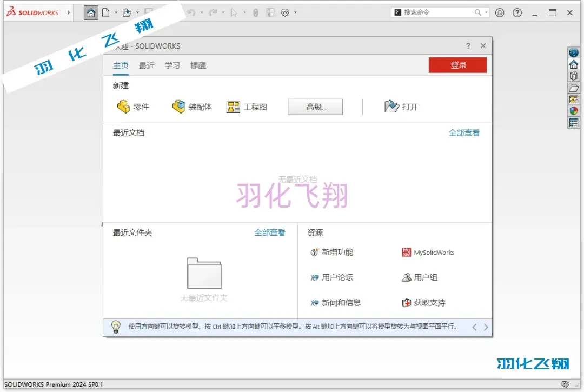Image resolution: width=584 pixels, height=392 pixels.
Task: Click the Redo toolbar icon
Action: [213, 12]
